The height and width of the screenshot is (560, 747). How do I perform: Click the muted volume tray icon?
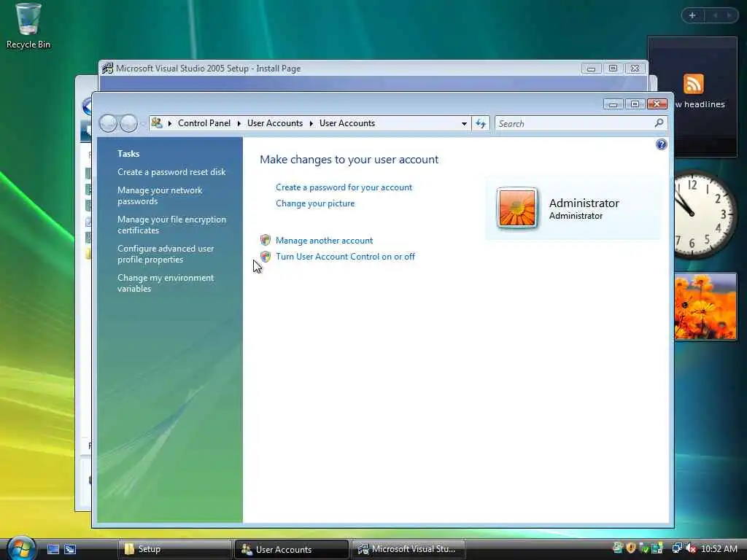[x=691, y=548]
